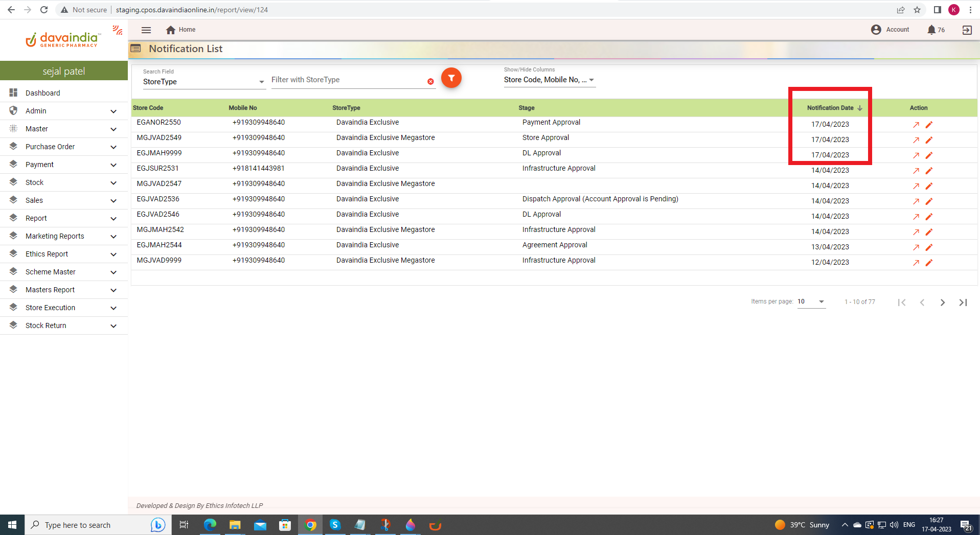This screenshot has height=535, width=980.
Task: Open arrow link for MGJVAD2549 row
Action: [916, 140]
